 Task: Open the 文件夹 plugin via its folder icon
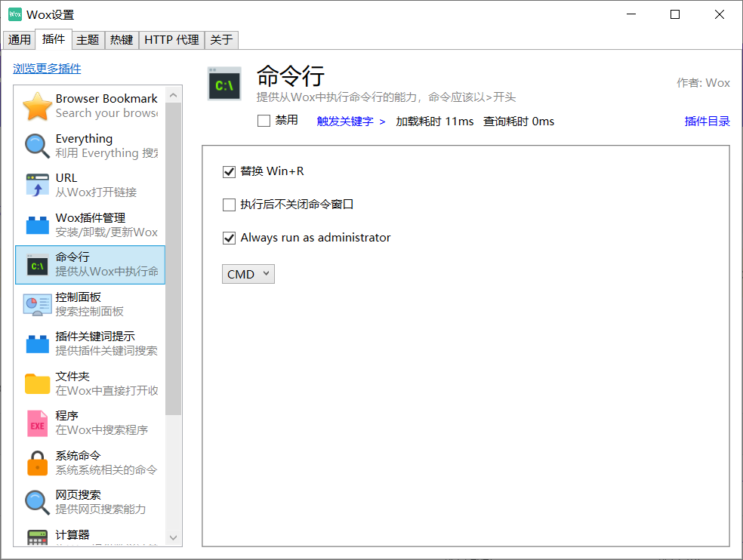click(x=37, y=383)
